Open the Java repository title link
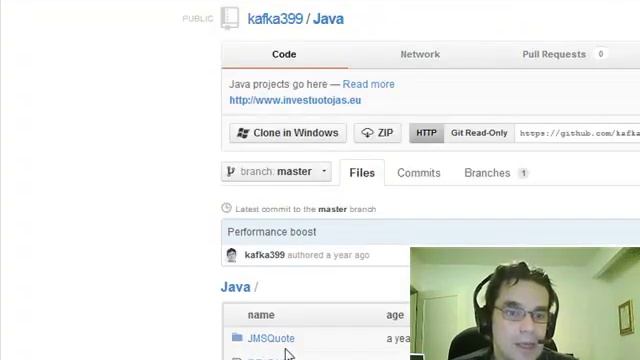The image size is (640, 360). point(328,19)
